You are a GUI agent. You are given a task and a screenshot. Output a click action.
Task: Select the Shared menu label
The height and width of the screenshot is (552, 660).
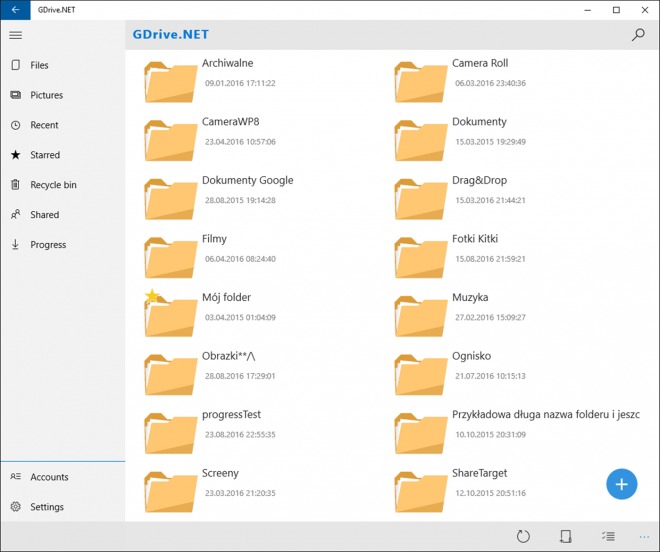45,214
